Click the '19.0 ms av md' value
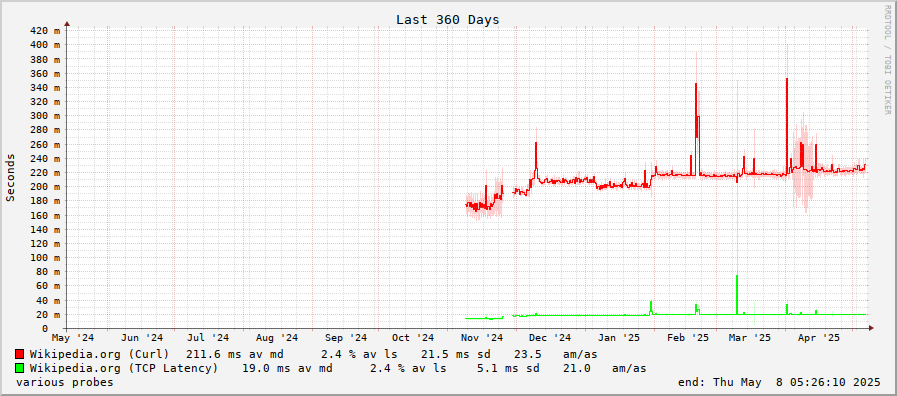Viewport: 897px width, 396px height. pos(288,369)
